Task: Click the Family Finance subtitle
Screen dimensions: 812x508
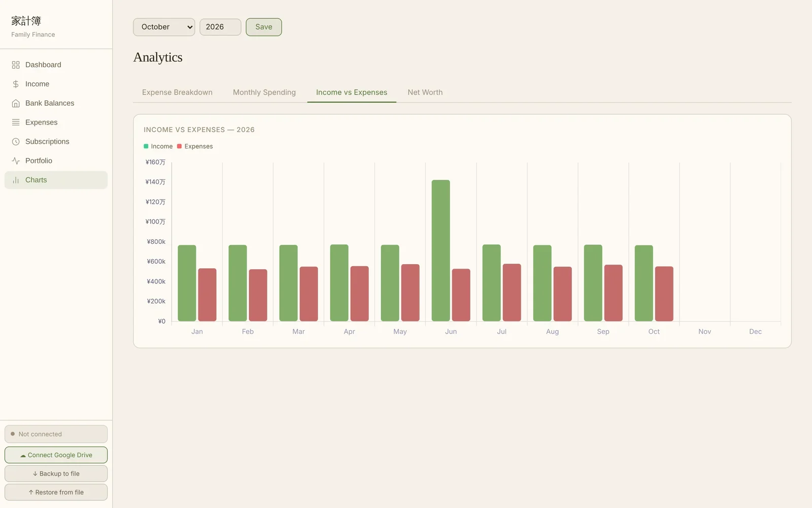Action: [x=33, y=35]
